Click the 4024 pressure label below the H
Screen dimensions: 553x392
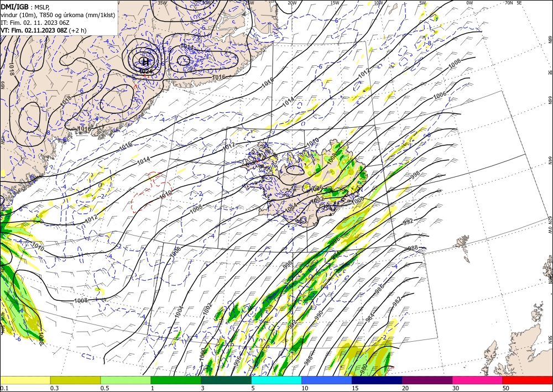[x=145, y=71]
